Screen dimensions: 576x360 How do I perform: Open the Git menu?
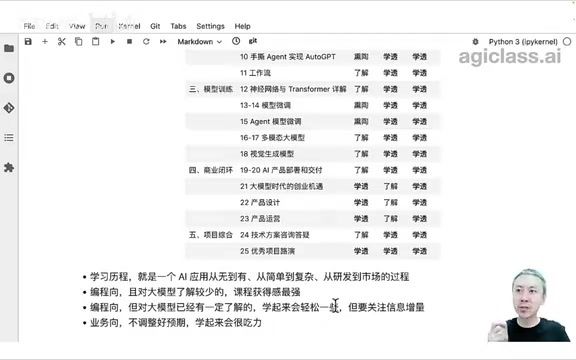click(x=155, y=26)
